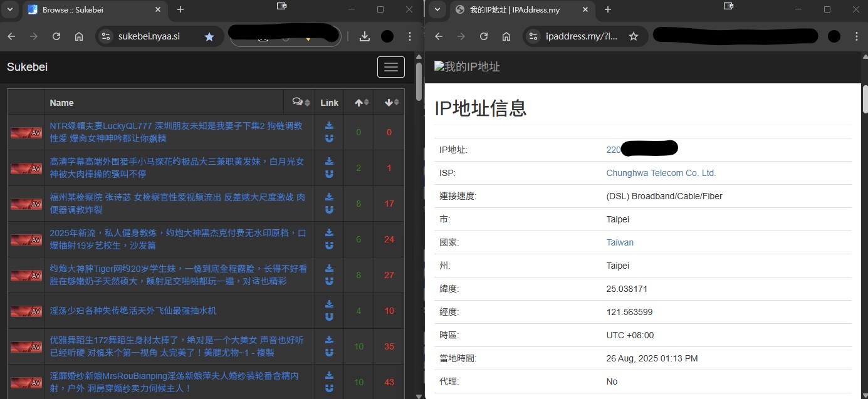
Task: Download torrent file for row with 35 leechers
Action: (x=329, y=339)
